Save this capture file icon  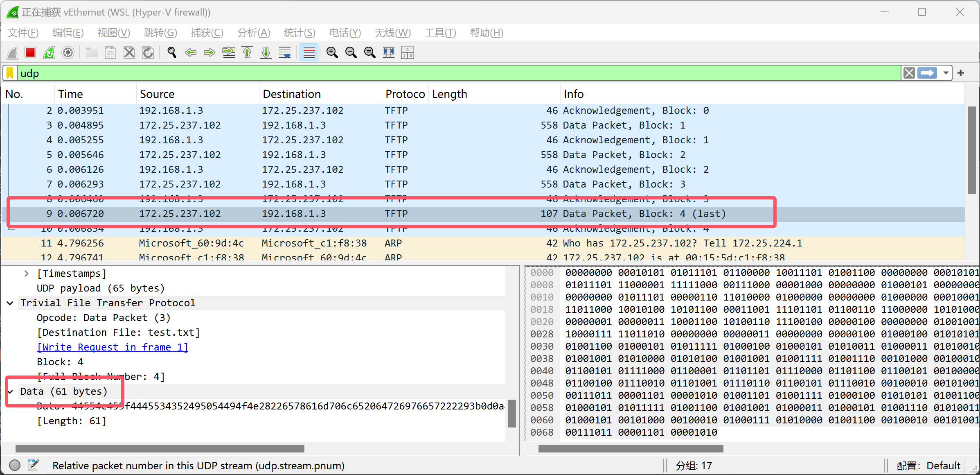click(110, 52)
